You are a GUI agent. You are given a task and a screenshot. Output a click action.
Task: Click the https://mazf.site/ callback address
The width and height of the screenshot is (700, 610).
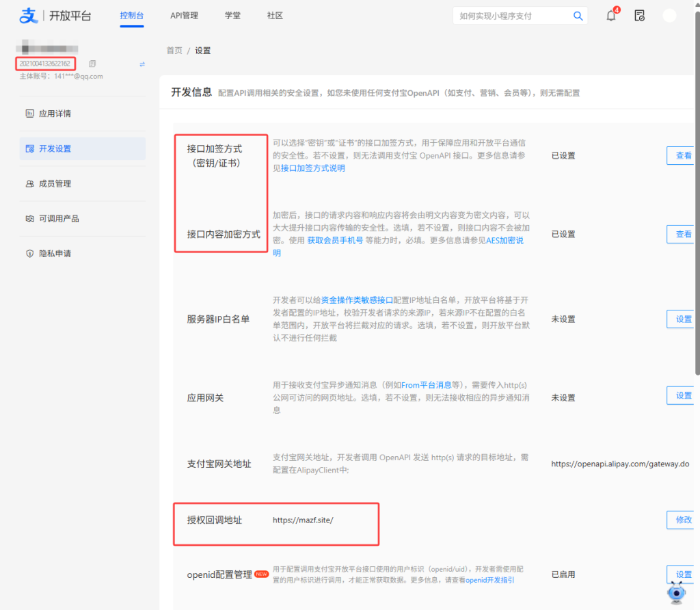[303, 520]
